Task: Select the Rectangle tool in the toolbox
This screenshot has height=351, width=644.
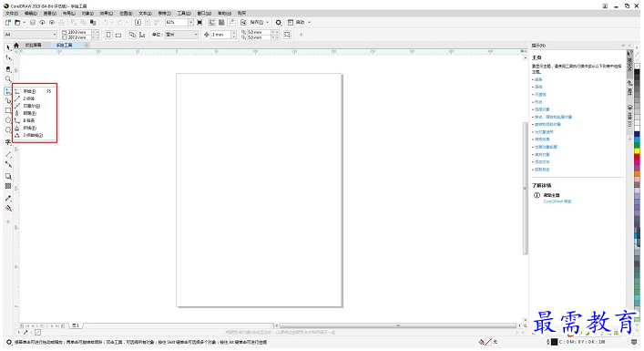Action: coord(8,110)
